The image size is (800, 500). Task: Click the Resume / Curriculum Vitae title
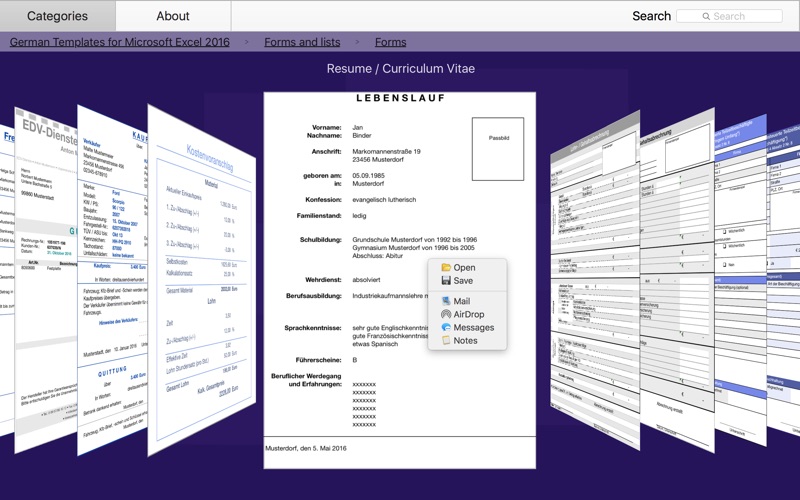401,69
